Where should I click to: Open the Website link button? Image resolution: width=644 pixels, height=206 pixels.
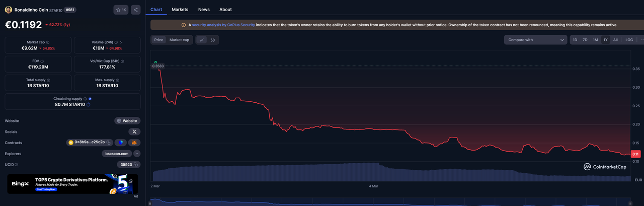point(127,121)
